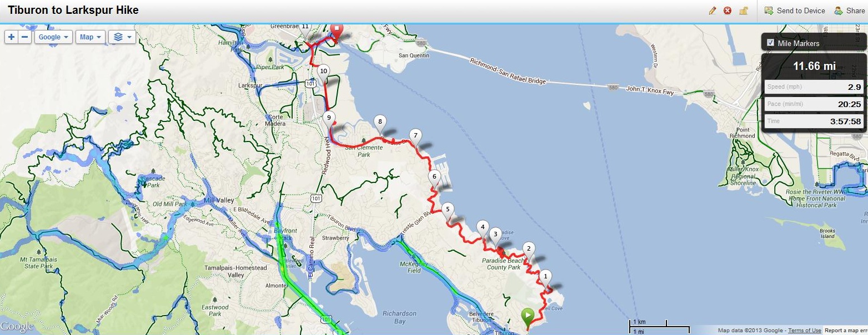
Task: Zoom out with the minus button
Action: pos(25,37)
